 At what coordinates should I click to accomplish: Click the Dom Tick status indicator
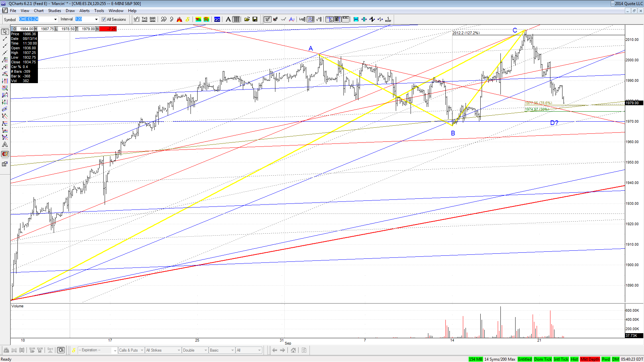tap(542, 359)
